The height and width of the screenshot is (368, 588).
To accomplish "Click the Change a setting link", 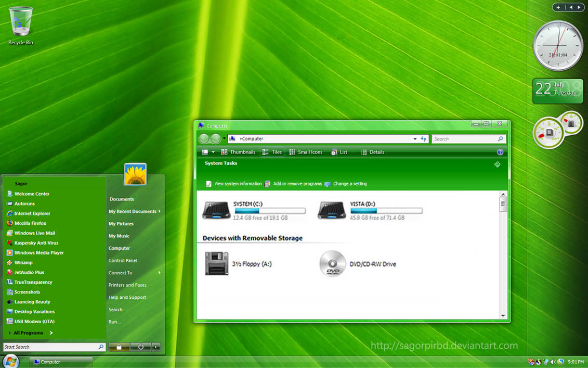I will (x=350, y=184).
